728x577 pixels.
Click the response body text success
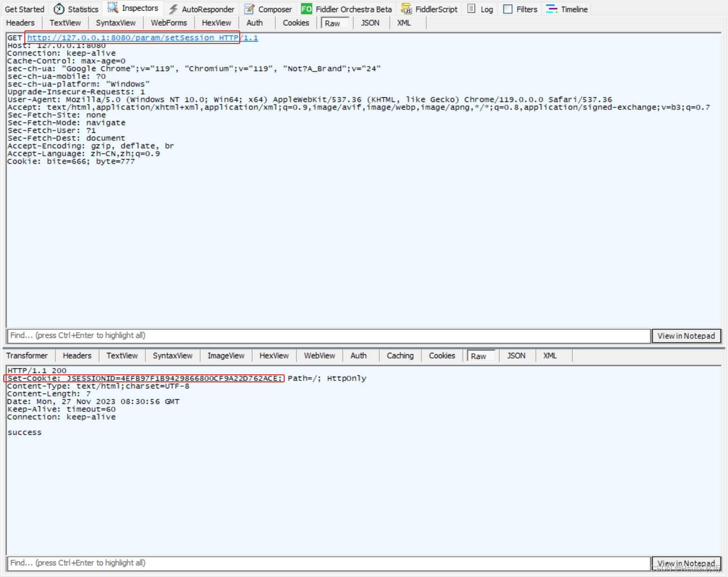(24, 432)
